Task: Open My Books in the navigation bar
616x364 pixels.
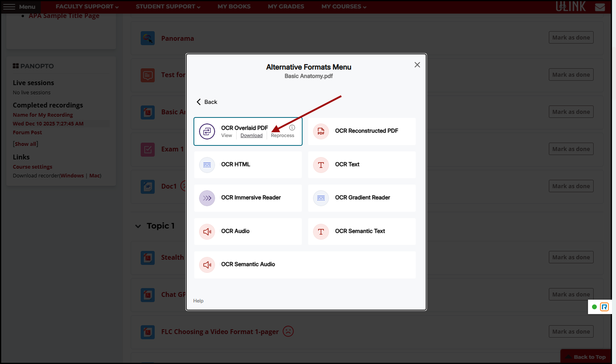Action: 234,6
